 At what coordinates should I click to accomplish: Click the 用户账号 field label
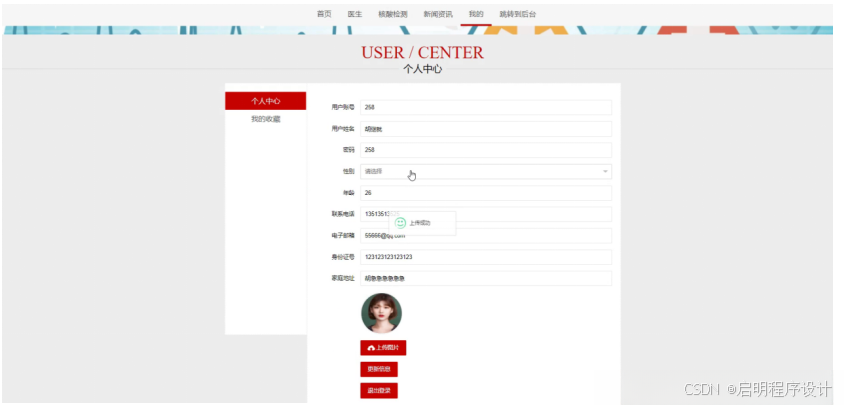(x=343, y=107)
